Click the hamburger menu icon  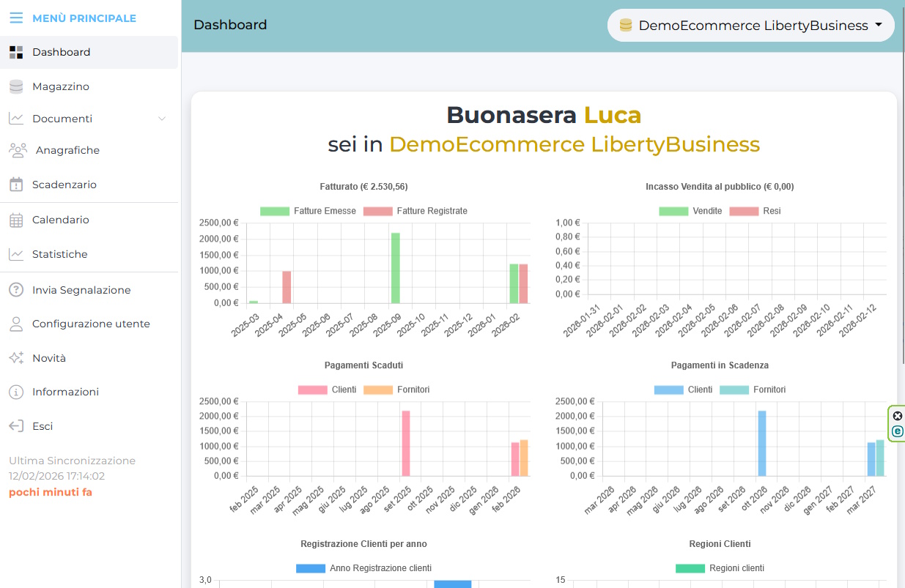click(x=15, y=18)
